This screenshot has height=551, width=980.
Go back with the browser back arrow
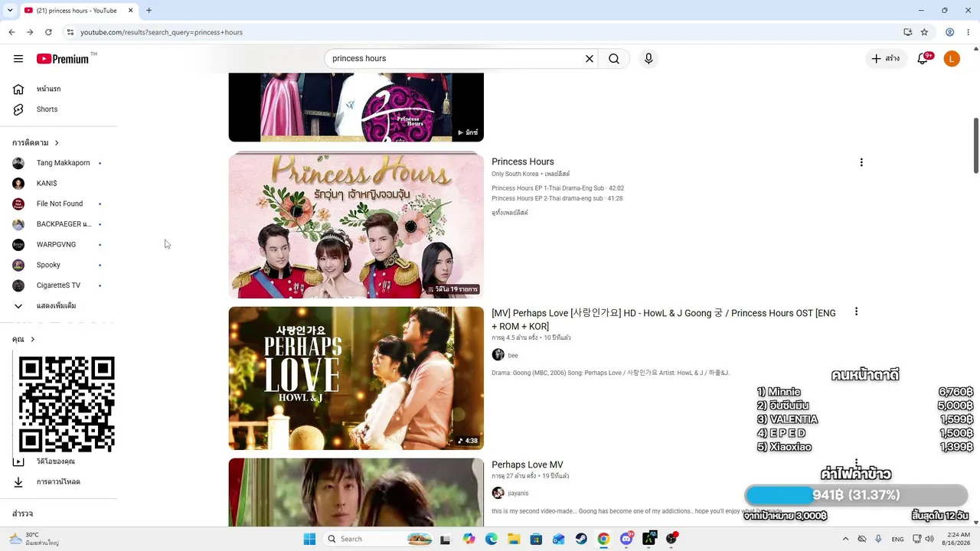click(x=11, y=32)
